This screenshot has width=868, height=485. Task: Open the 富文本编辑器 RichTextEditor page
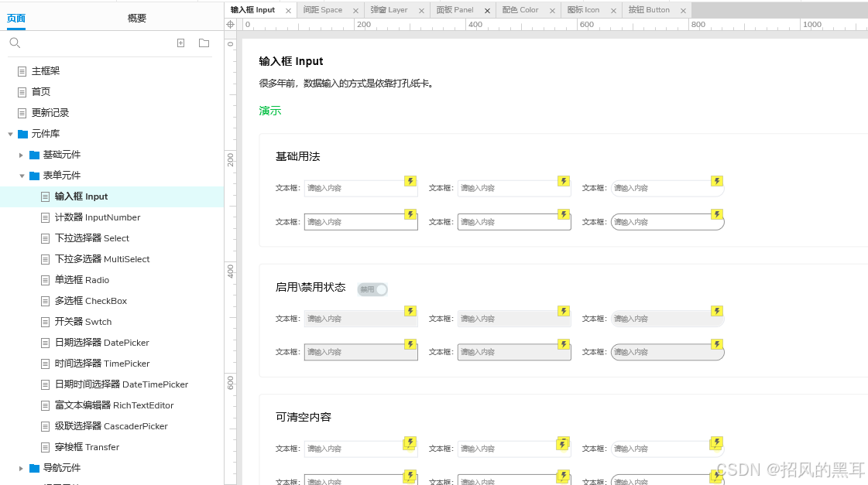click(x=114, y=406)
